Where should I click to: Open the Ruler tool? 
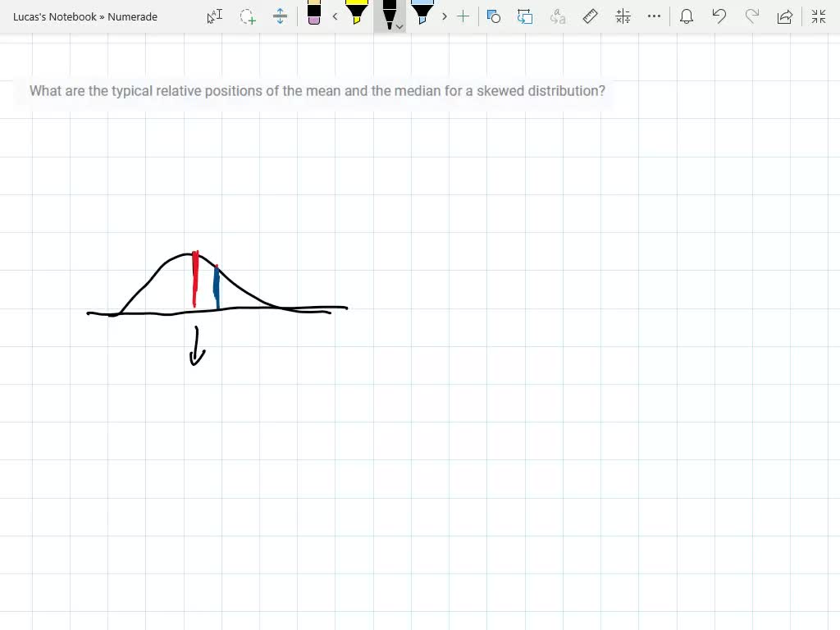[590, 16]
